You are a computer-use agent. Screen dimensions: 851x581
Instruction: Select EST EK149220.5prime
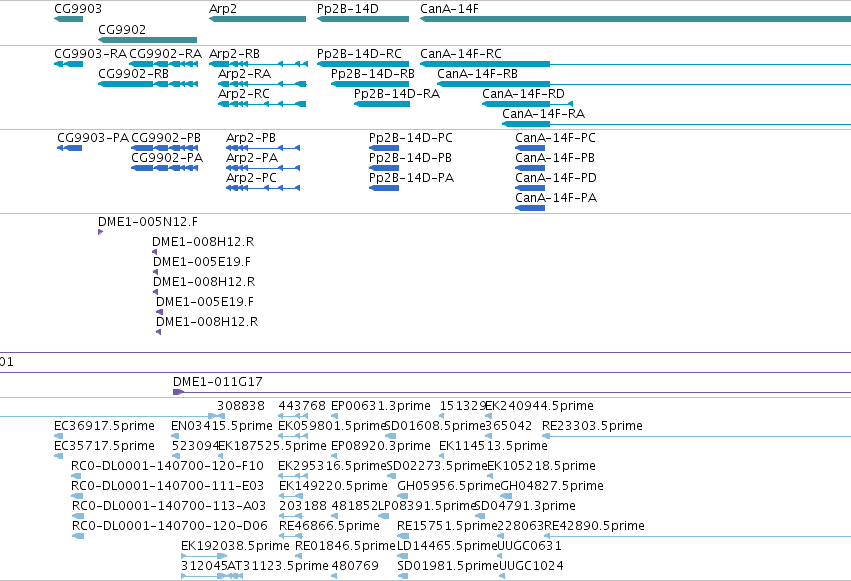point(291,496)
